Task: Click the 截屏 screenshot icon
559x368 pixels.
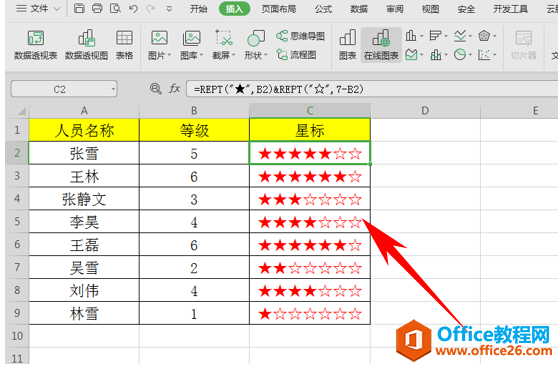Action: 224,38
